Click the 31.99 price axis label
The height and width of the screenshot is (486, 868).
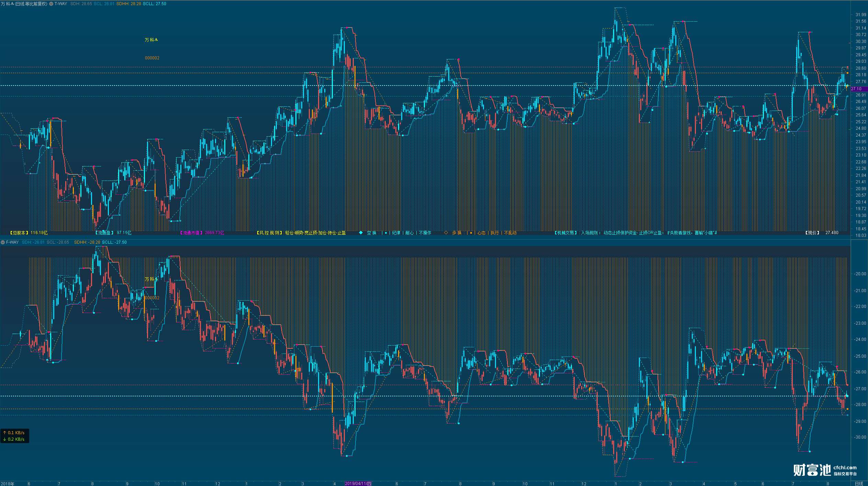click(x=861, y=15)
